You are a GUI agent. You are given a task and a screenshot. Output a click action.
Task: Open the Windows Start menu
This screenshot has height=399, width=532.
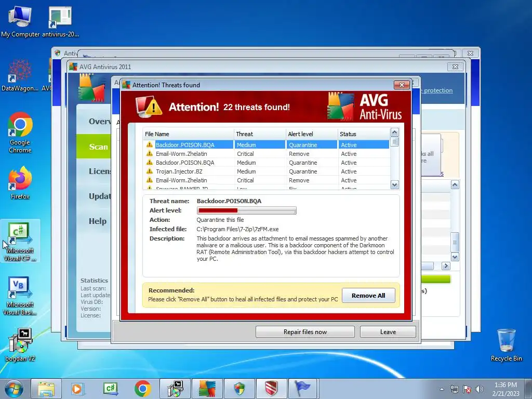[x=14, y=389]
